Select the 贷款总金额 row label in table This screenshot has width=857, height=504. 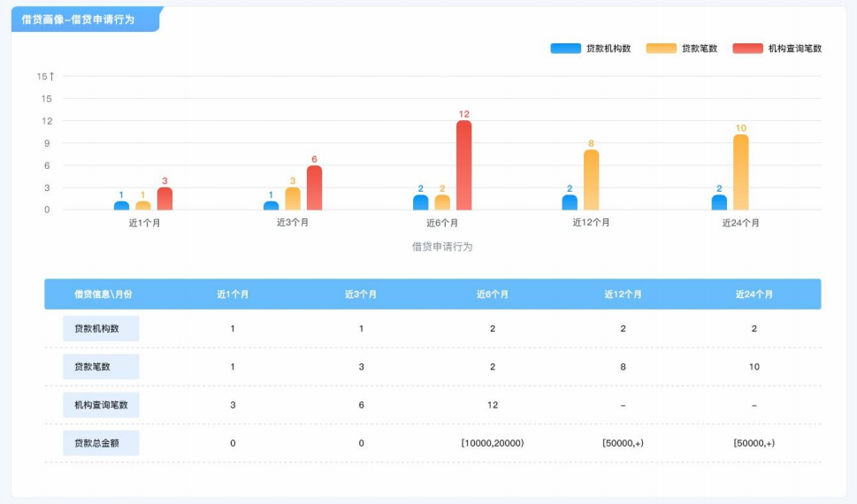point(101,443)
